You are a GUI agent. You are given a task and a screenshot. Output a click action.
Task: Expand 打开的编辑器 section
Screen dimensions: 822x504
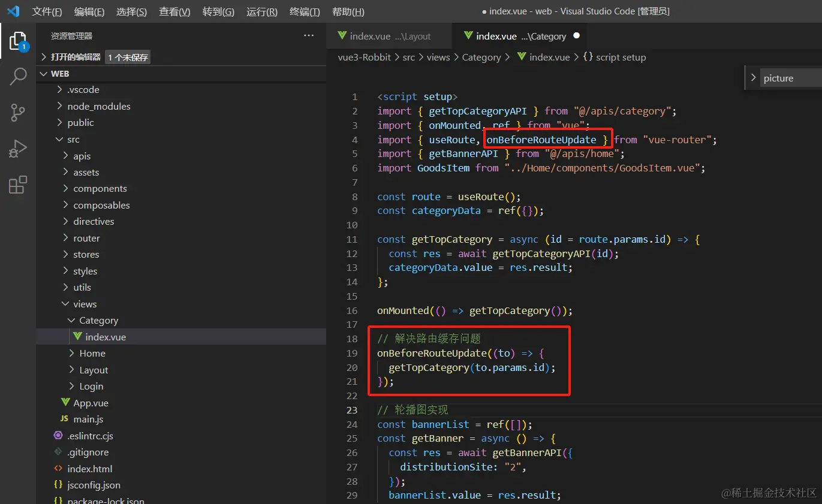[x=181, y=57]
